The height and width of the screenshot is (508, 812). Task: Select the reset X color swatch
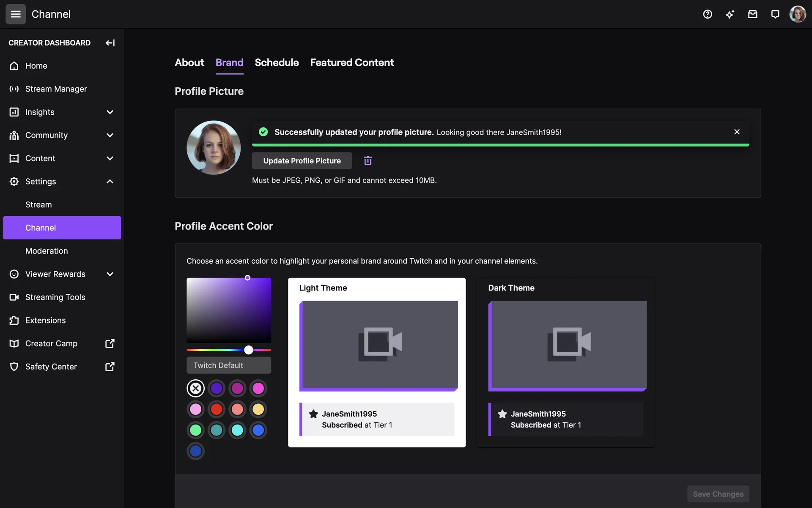click(x=195, y=388)
